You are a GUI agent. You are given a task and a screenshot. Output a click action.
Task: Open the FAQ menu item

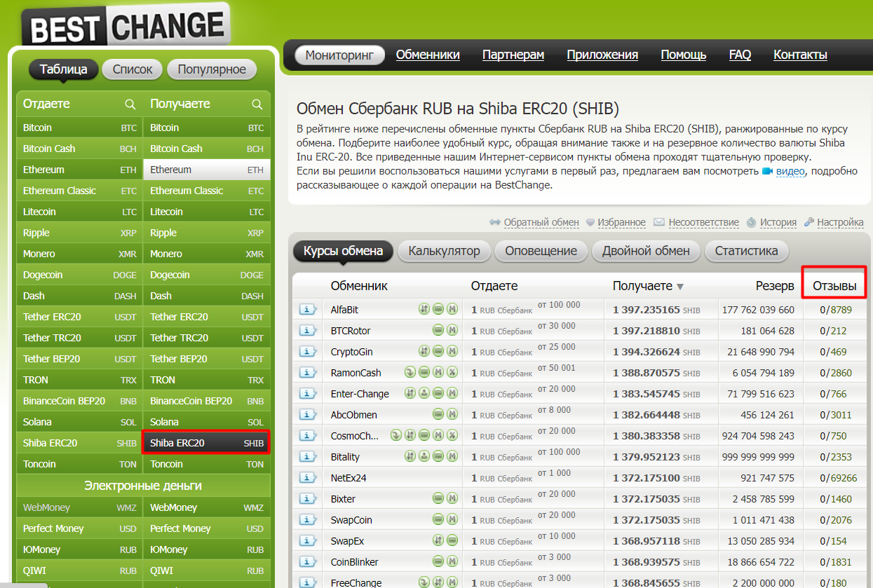tap(740, 55)
